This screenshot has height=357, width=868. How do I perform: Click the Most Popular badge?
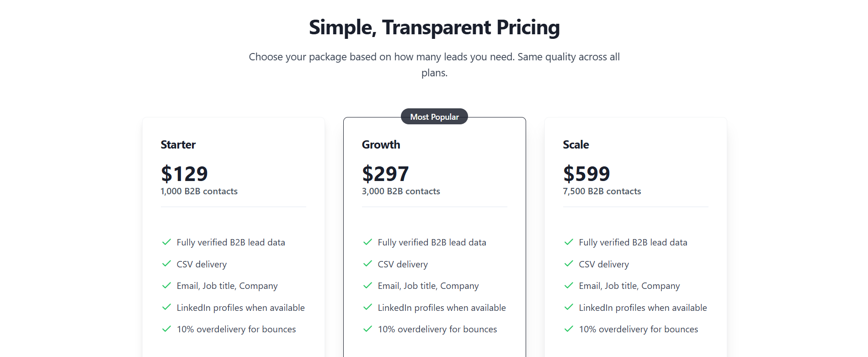coord(434,117)
